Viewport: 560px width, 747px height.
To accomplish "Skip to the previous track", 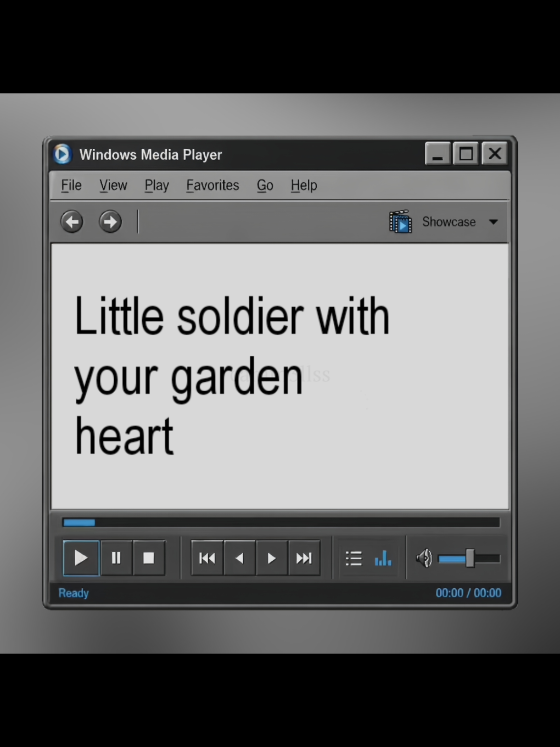I will 207,558.
